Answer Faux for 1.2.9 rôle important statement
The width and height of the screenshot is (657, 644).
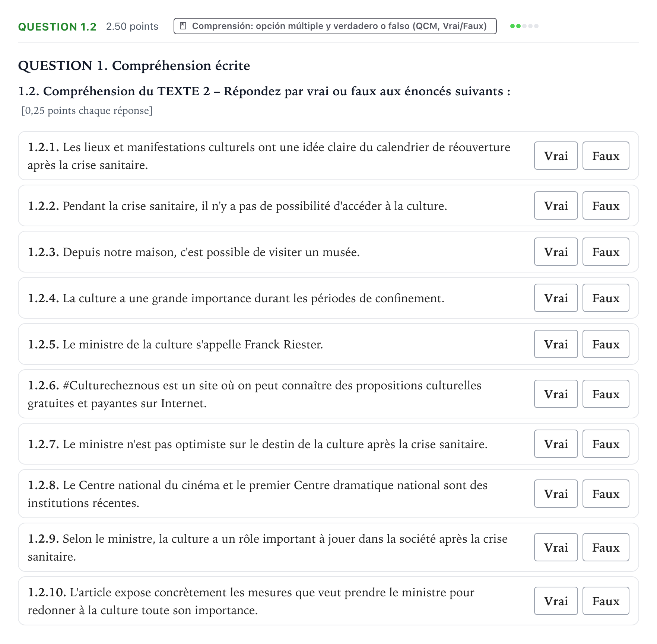[x=606, y=547]
